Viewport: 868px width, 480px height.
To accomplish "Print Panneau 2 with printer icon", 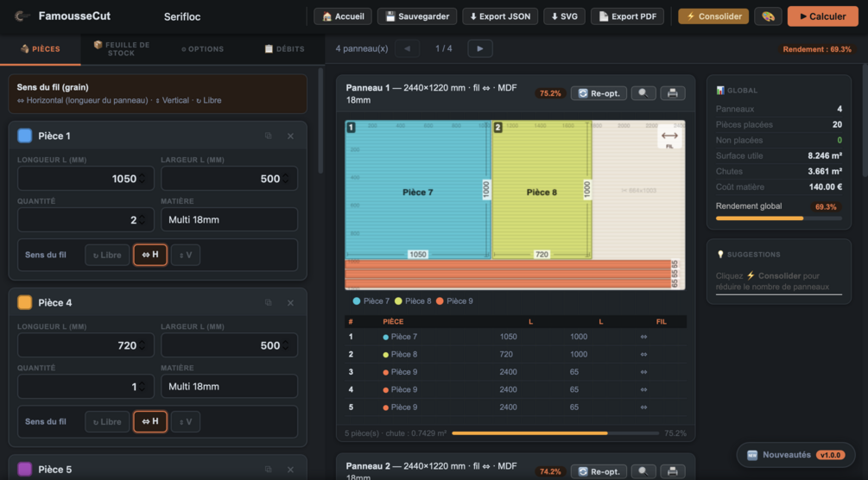I will click(x=673, y=471).
